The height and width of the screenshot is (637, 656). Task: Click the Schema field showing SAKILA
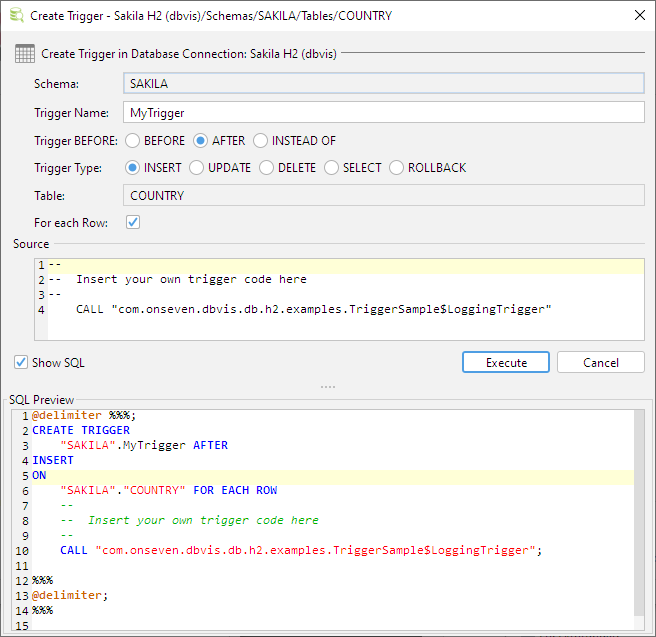383,85
